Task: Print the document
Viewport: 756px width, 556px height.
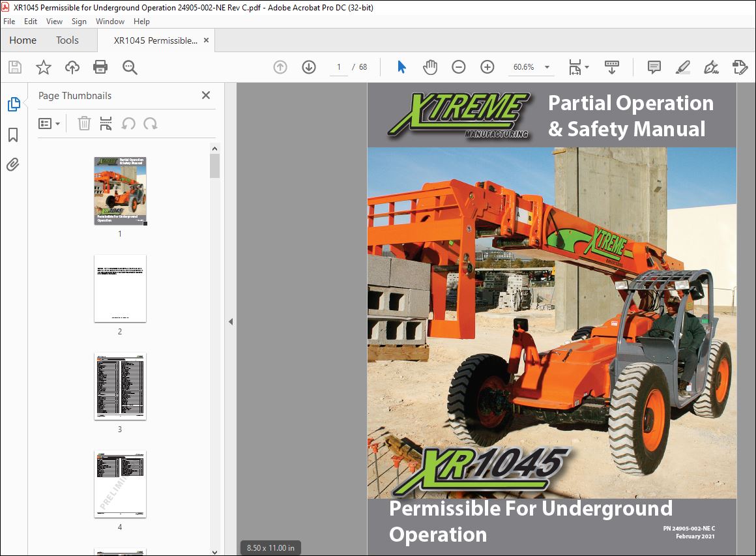Action: pyautogui.click(x=100, y=67)
